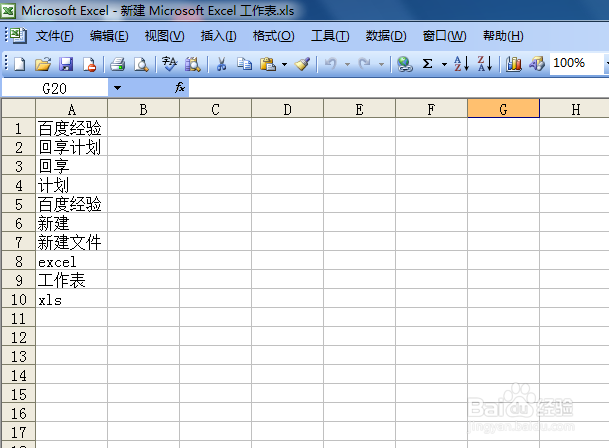Screen dimensions: 609x448
Task: Paste with the clipboard icon
Action: point(268,64)
